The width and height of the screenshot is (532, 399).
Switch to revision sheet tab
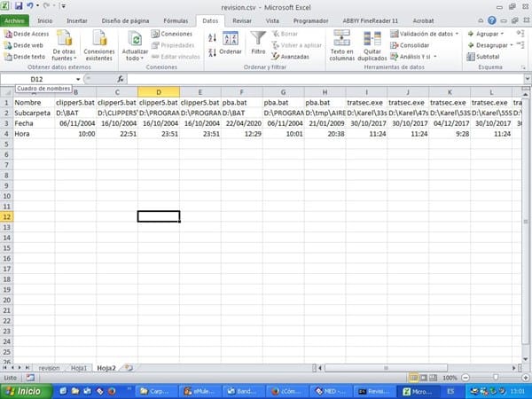pos(49,368)
